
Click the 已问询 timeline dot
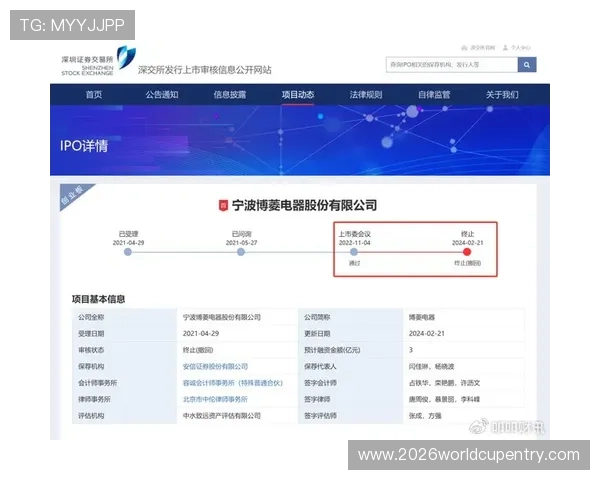pyautogui.click(x=241, y=252)
